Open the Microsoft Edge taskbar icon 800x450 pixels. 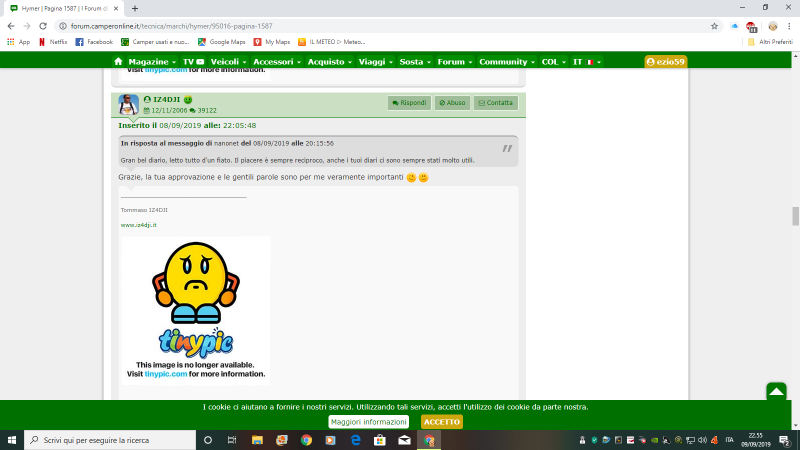coord(355,440)
